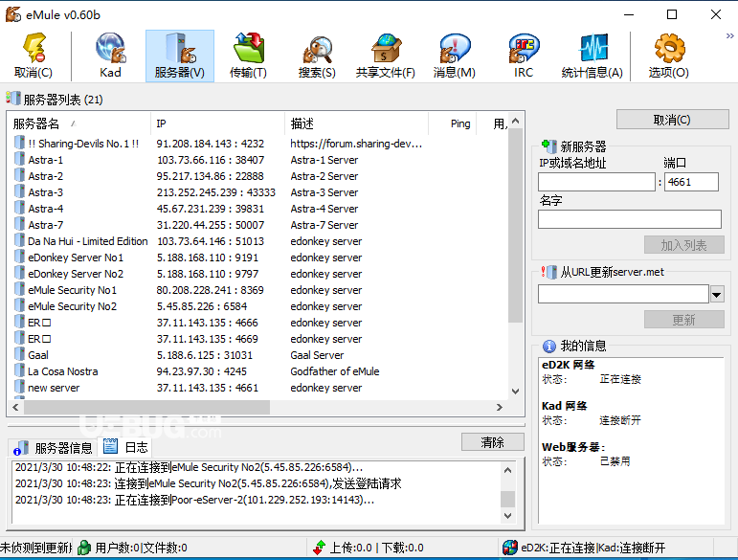Open the 服务器(V) servers toolbar icon
This screenshot has height=560, width=738.
[x=180, y=56]
